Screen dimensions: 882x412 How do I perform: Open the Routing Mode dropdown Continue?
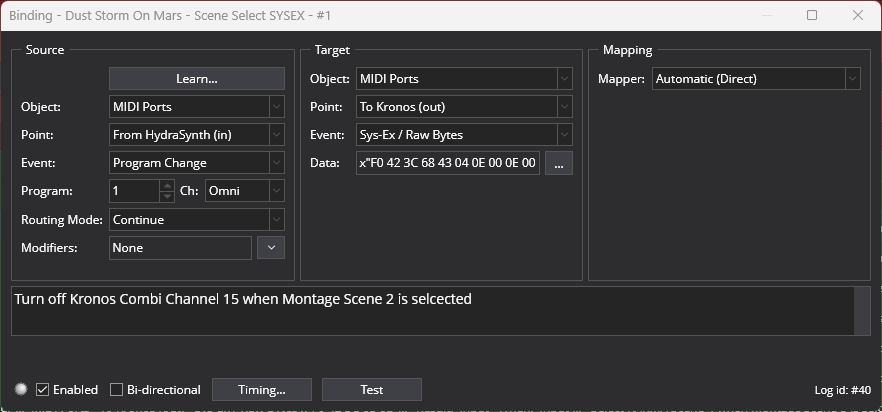coord(197,220)
